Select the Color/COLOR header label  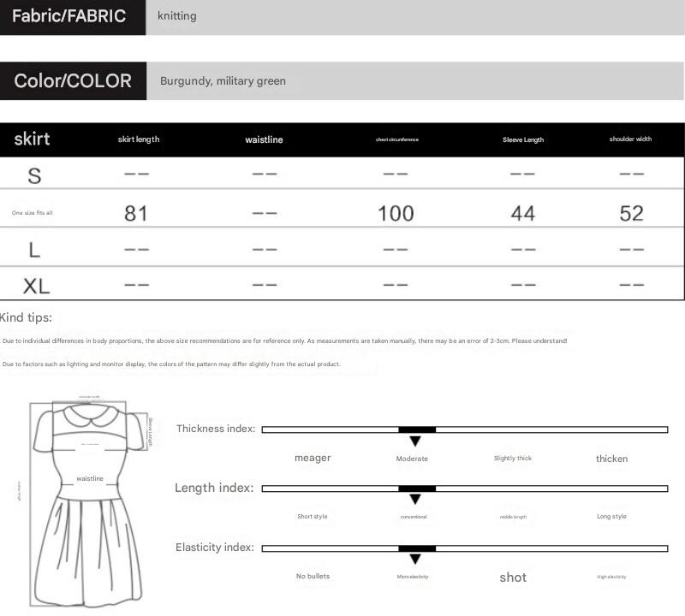pos(73,81)
